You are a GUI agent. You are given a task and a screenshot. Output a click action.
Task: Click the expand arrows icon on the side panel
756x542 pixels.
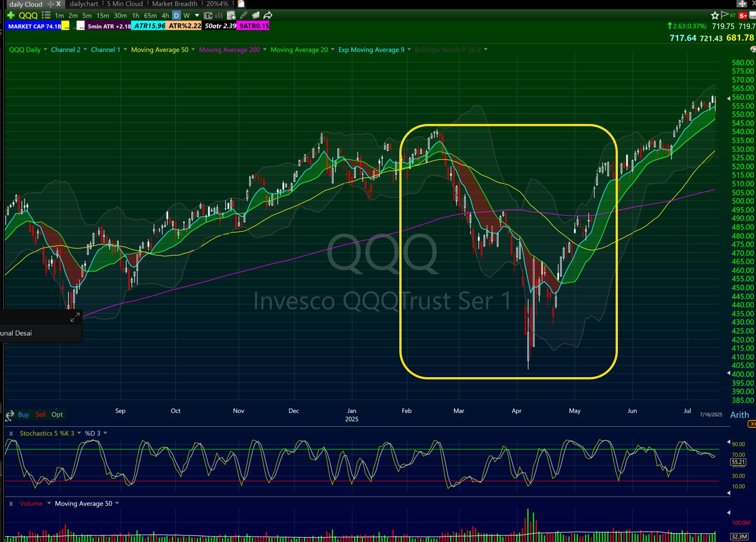click(75, 317)
